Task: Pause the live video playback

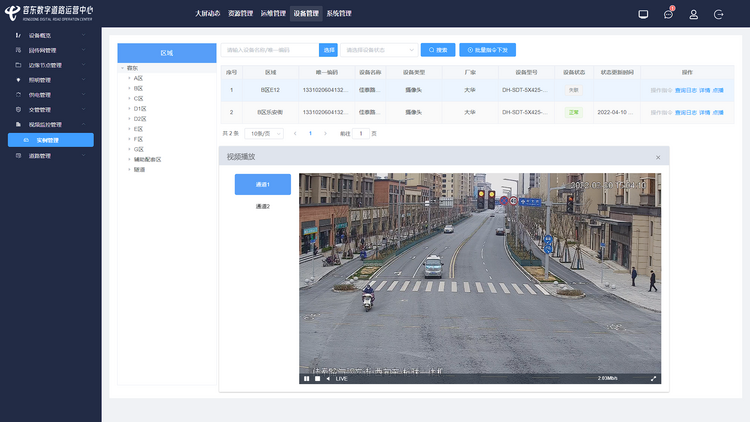Action: (307, 378)
